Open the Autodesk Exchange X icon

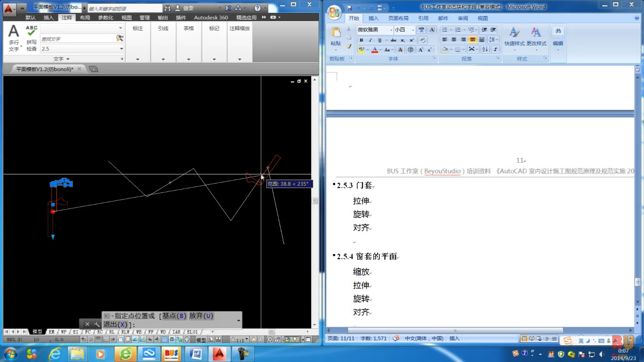tap(228, 8)
